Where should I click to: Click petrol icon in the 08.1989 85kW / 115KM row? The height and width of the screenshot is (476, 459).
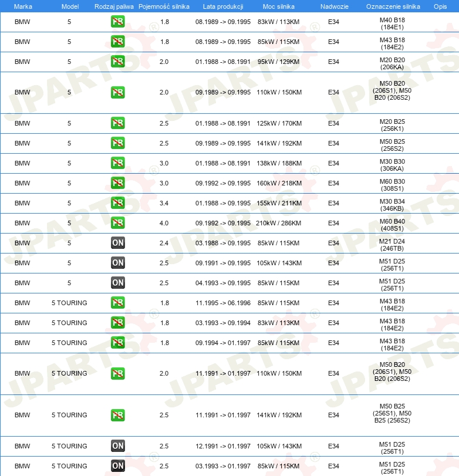tap(118, 42)
